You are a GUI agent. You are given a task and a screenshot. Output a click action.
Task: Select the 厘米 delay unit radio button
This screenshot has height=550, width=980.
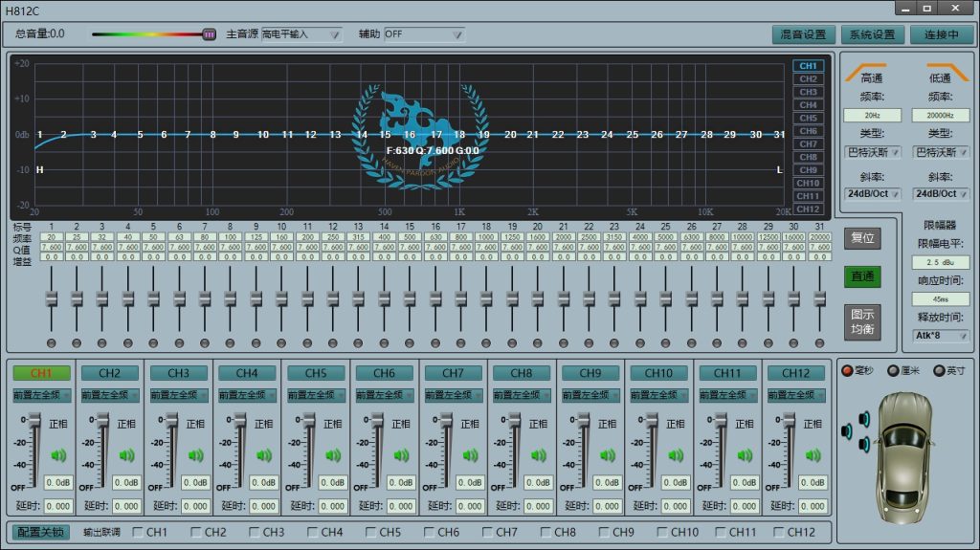[893, 370]
